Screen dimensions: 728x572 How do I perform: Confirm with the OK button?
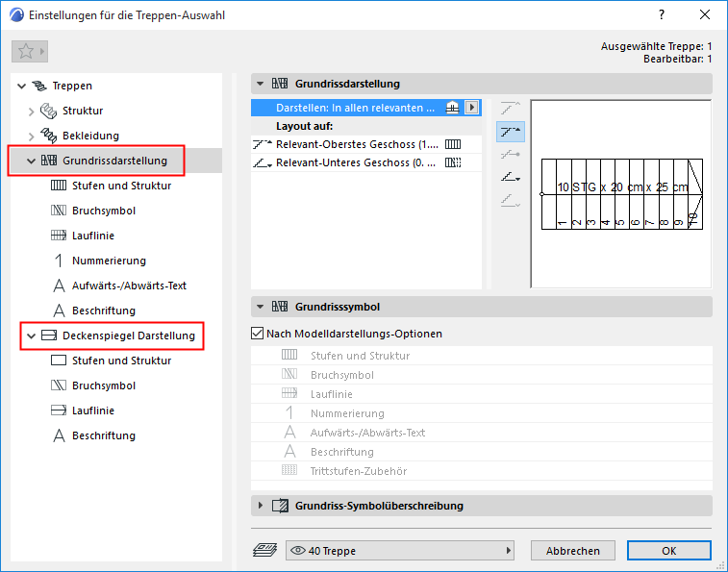pos(669,551)
